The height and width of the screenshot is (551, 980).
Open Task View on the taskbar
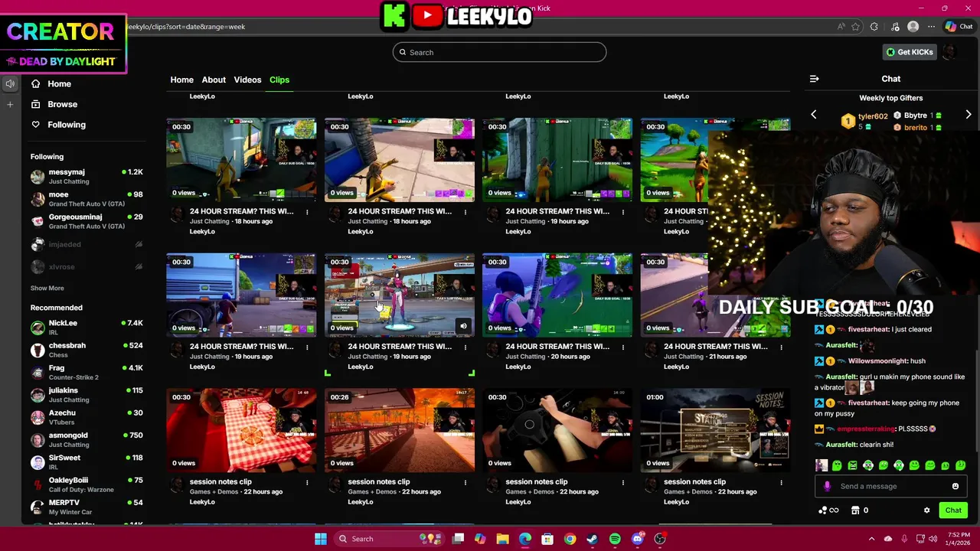coord(458,539)
